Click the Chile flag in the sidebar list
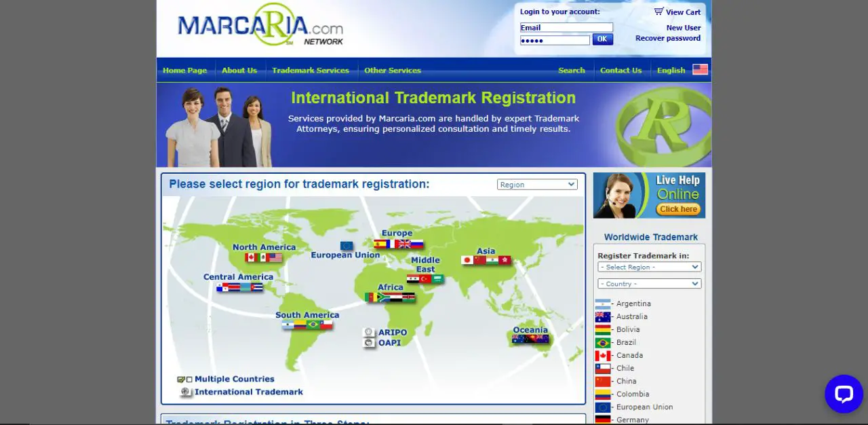 click(x=603, y=368)
